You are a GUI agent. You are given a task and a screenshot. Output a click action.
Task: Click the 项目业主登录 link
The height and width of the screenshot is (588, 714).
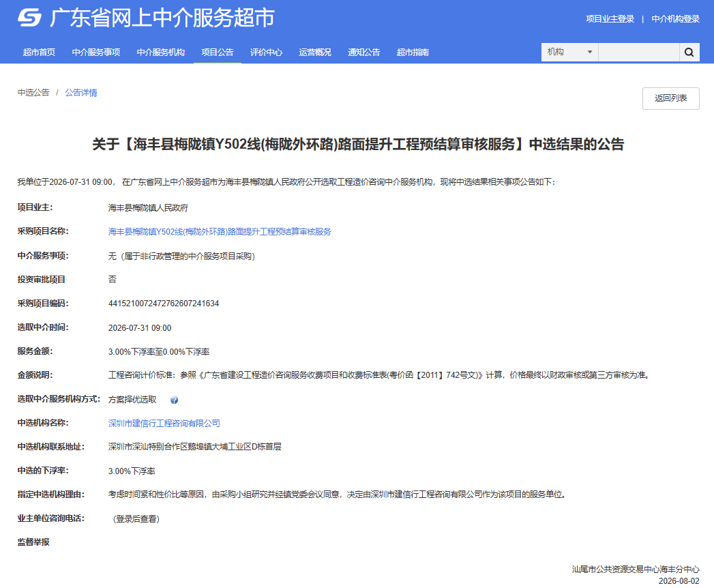pos(610,19)
